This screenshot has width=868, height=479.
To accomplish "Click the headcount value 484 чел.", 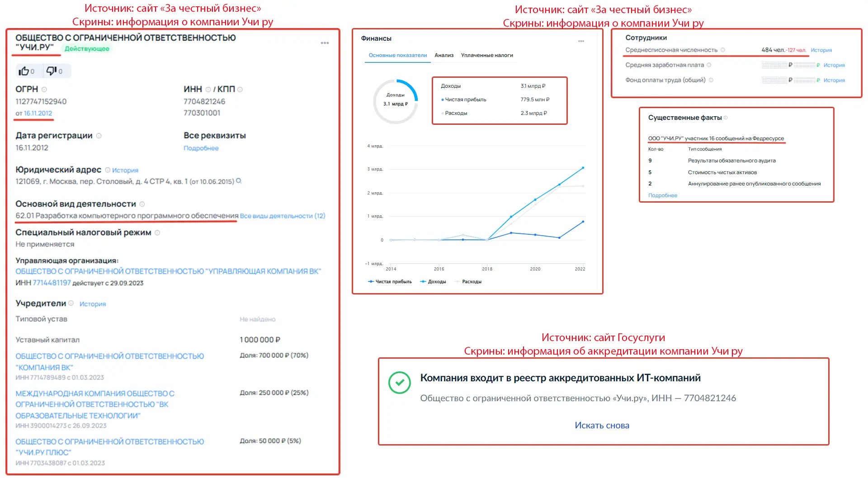I will click(773, 50).
